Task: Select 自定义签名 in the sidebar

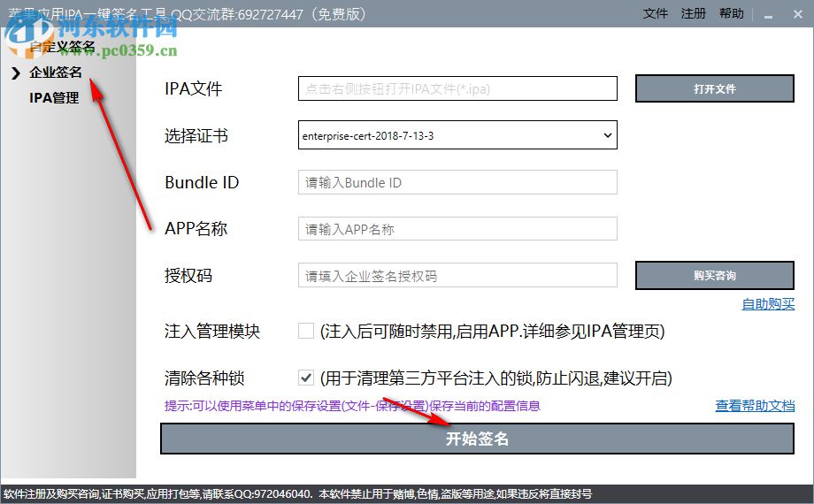Action: 62,47
